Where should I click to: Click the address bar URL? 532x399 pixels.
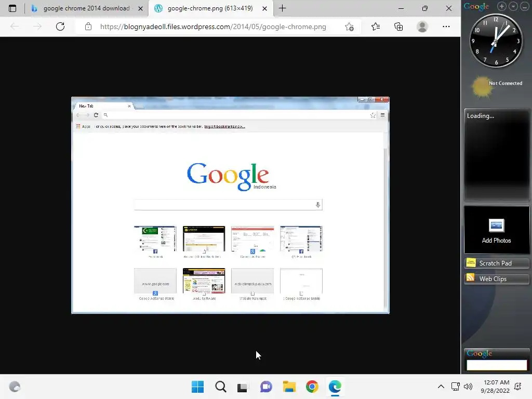point(213,26)
